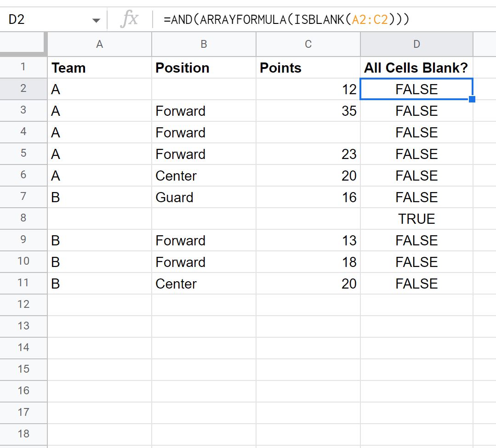Click the cell with value 13
Image resolution: width=496 pixels, height=448 pixels.
click(308, 241)
